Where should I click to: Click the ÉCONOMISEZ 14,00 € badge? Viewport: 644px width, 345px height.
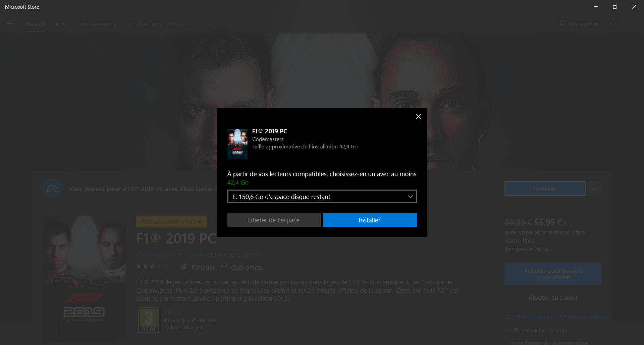171,222
